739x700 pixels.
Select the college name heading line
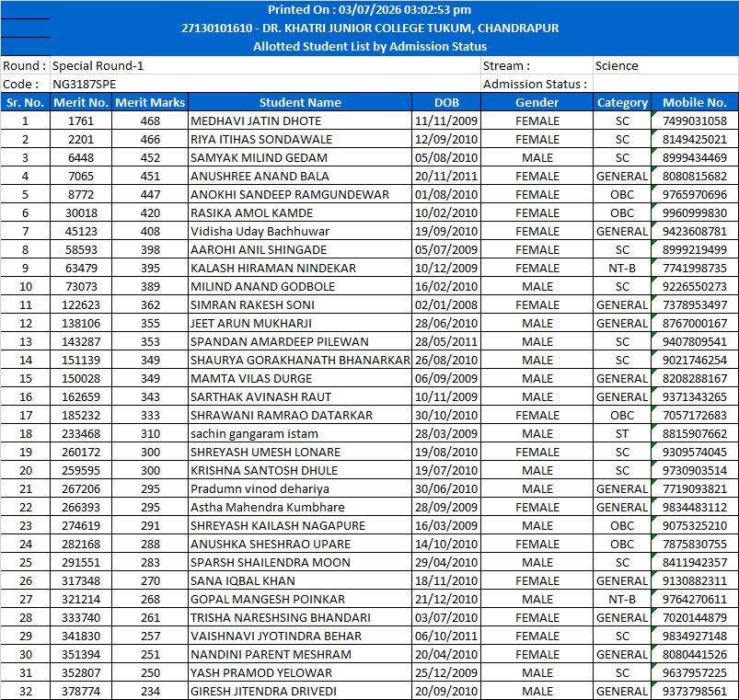click(x=370, y=28)
